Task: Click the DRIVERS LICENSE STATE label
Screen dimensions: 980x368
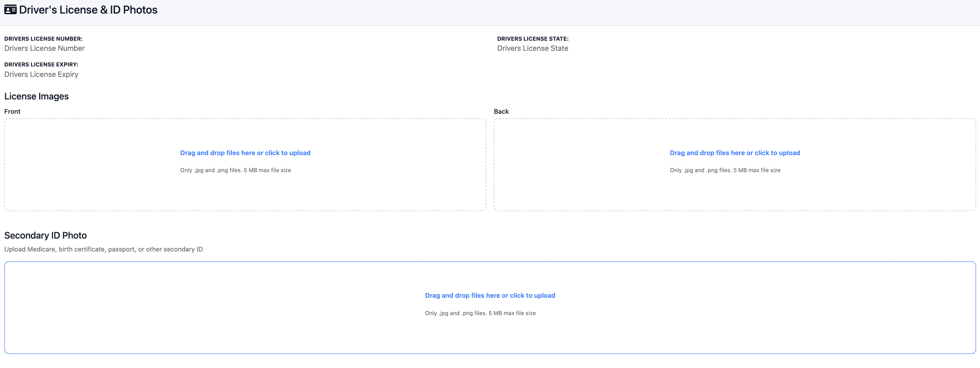Action: coord(532,39)
